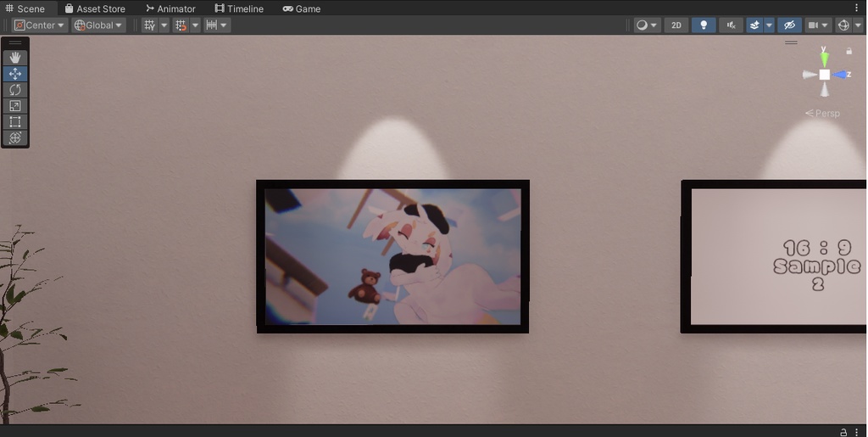Viewport: 868px width, 437px height.
Task: Click the orientation overlay drag handle
Action: [x=791, y=42]
